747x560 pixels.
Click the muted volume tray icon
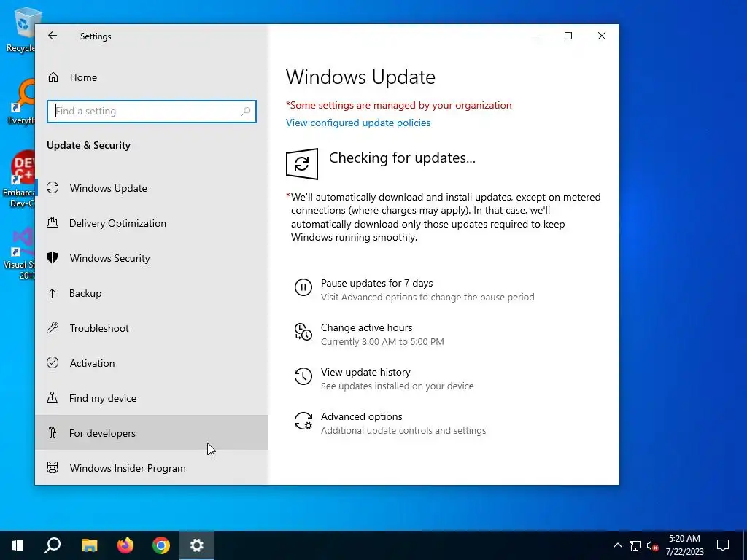652,545
